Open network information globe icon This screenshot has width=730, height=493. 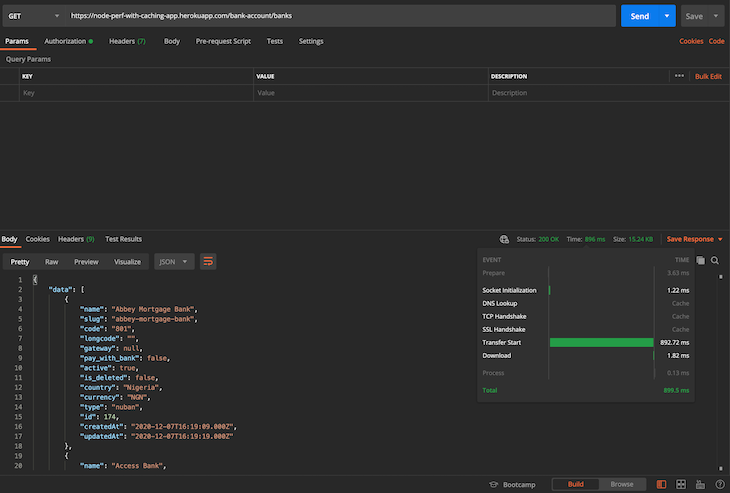(504, 239)
